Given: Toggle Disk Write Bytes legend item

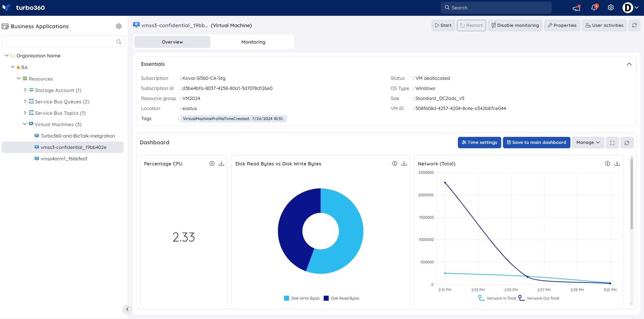Looking at the screenshot, I should (x=302, y=298).
